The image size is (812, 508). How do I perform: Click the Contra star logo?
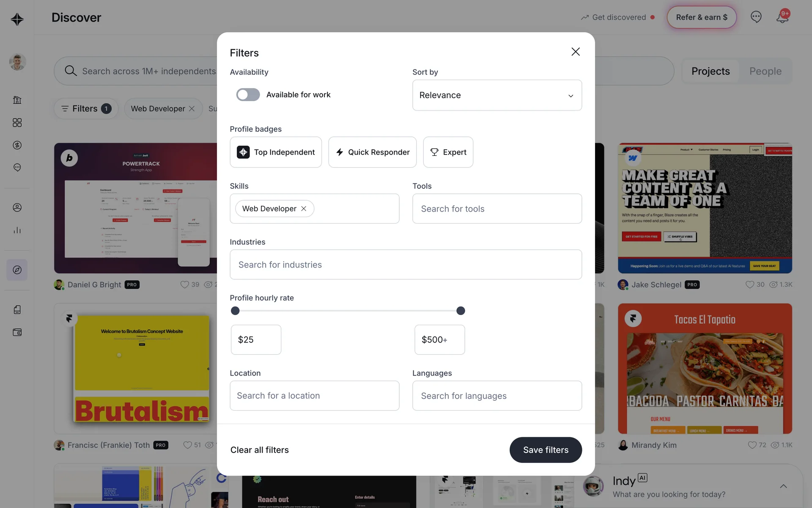click(17, 19)
